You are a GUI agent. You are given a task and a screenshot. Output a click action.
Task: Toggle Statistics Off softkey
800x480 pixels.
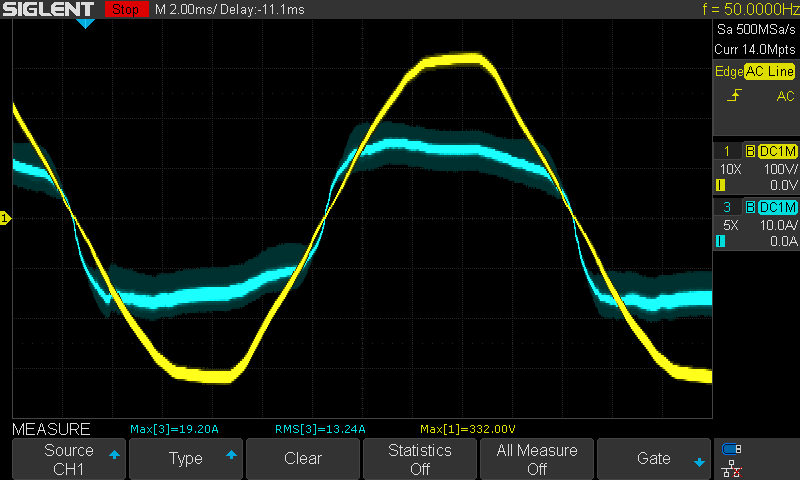419,459
